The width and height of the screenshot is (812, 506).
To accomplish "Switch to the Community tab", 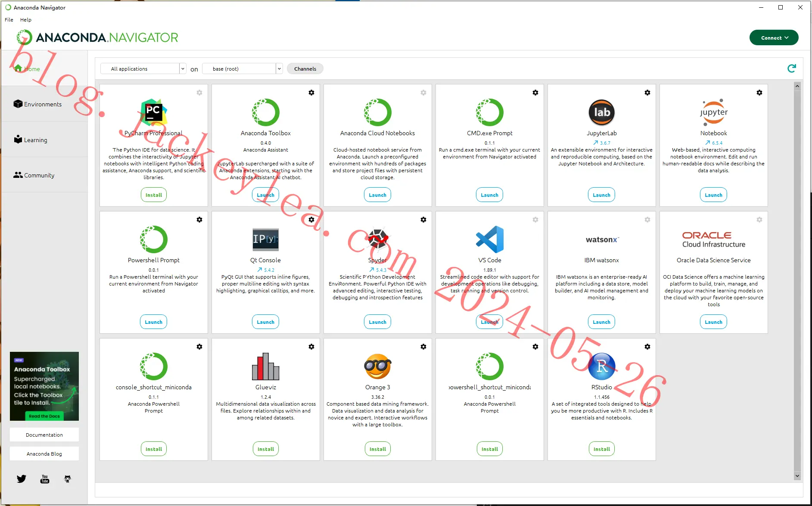I will tap(44, 175).
